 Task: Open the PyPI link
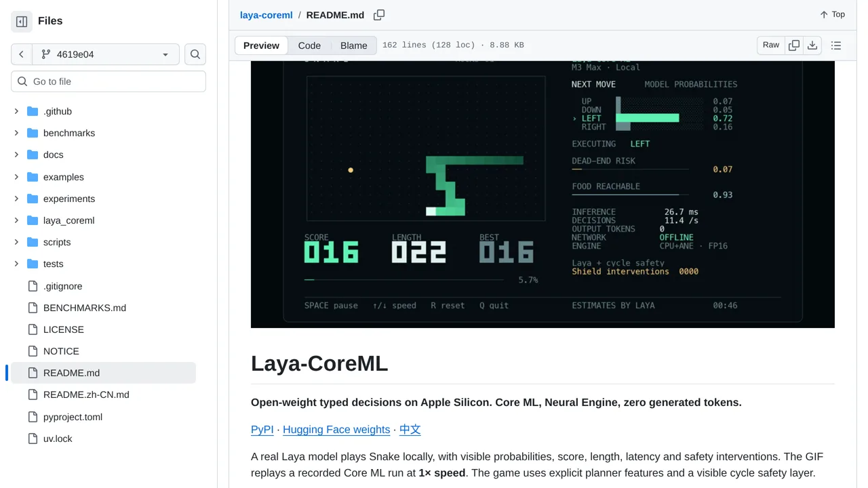point(262,430)
